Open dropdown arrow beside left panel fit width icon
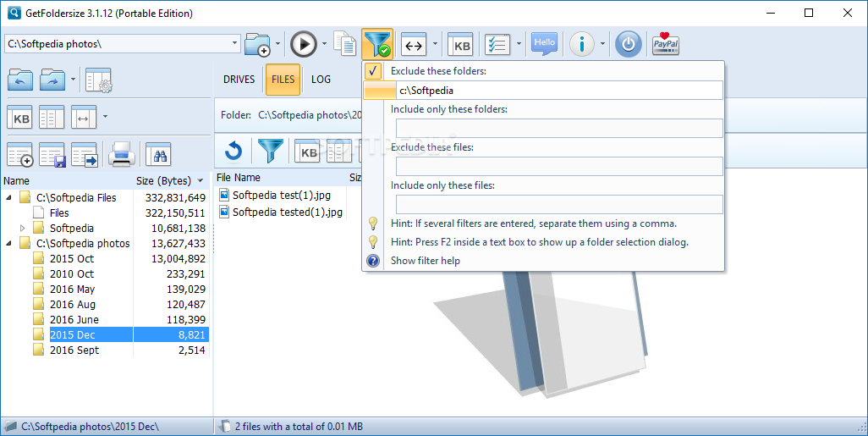The width and height of the screenshot is (868, 436). coord(105,117)
